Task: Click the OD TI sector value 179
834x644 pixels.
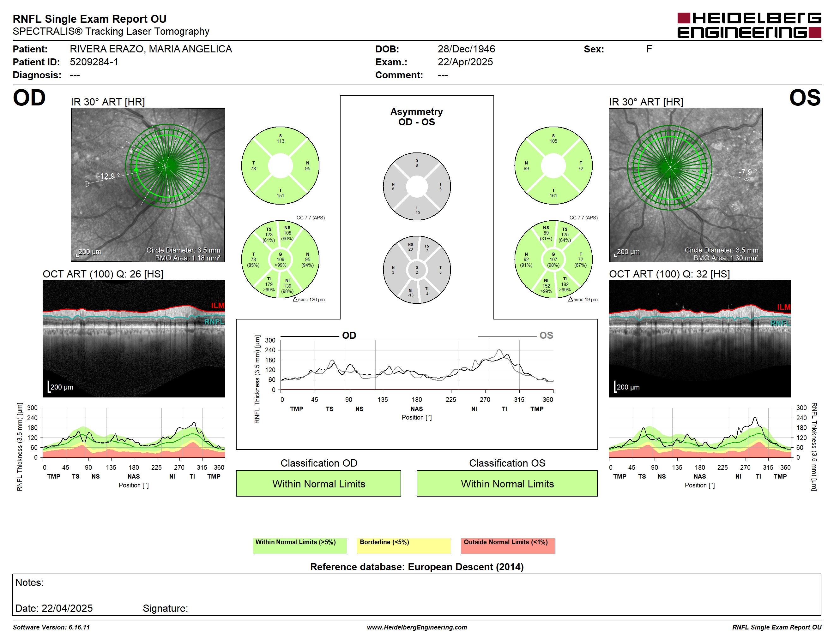Action: 269,284
